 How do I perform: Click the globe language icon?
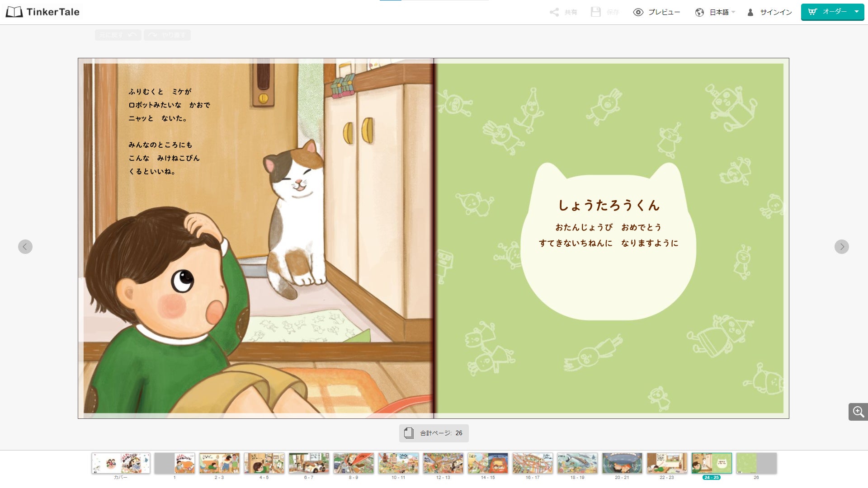(699, 12)
